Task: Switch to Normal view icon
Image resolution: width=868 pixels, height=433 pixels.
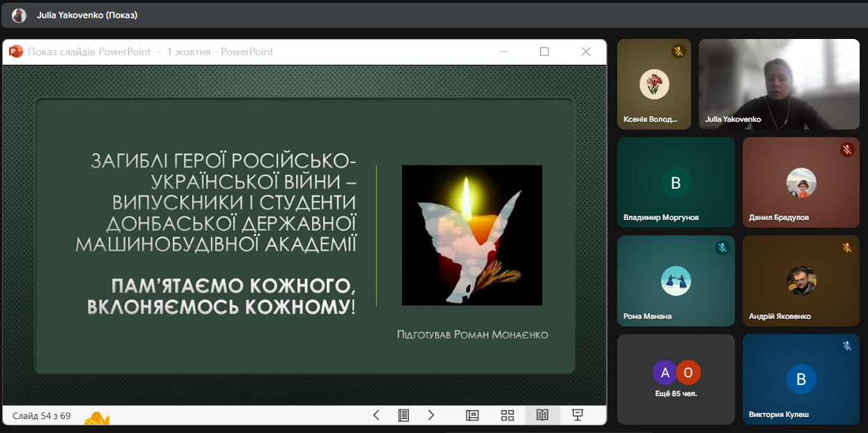Action: coord(472,416)
